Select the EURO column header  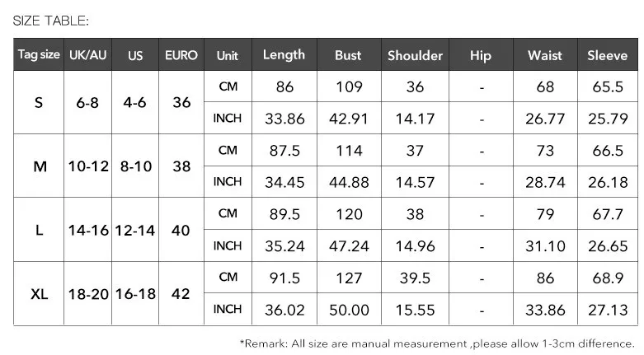click(181, 55)
